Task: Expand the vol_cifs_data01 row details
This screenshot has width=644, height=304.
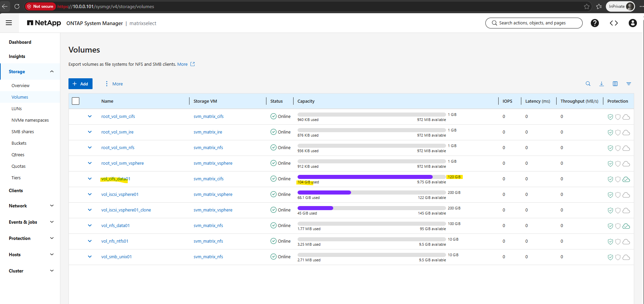Action: point(90,179)
